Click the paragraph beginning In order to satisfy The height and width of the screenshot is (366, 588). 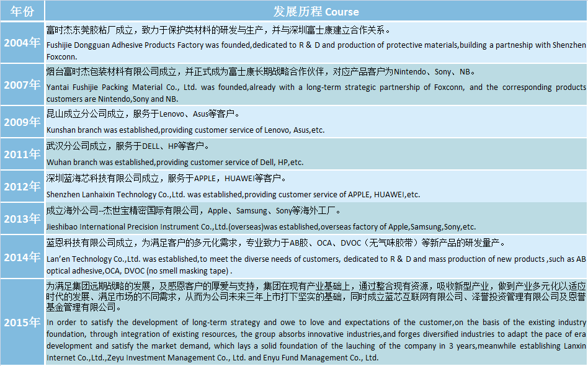coord(316,340)
